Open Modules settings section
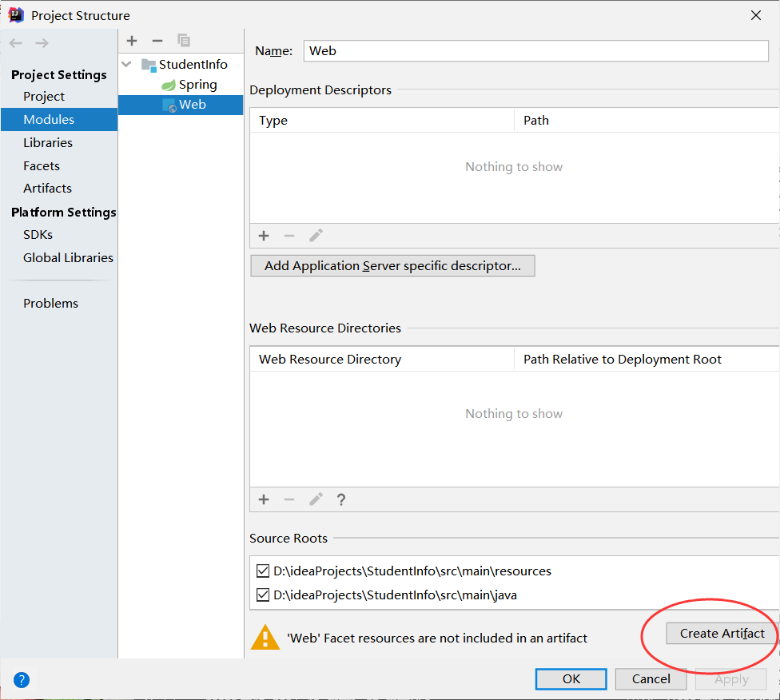The image size is (780, 700). (58, 119)
